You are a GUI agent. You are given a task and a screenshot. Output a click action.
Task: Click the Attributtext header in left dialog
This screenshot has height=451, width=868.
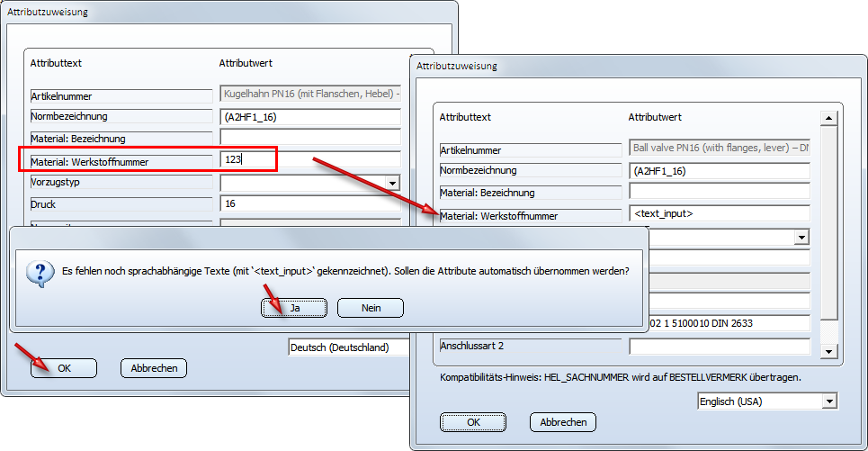(56, 63)
